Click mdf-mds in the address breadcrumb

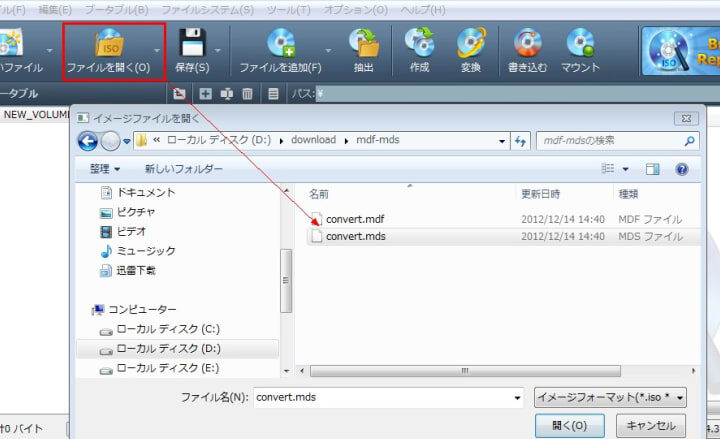[378, 140]
